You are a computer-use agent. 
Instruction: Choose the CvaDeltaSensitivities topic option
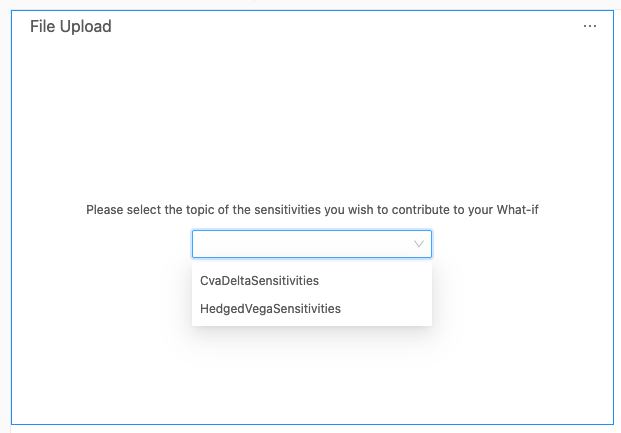[259, 281]
